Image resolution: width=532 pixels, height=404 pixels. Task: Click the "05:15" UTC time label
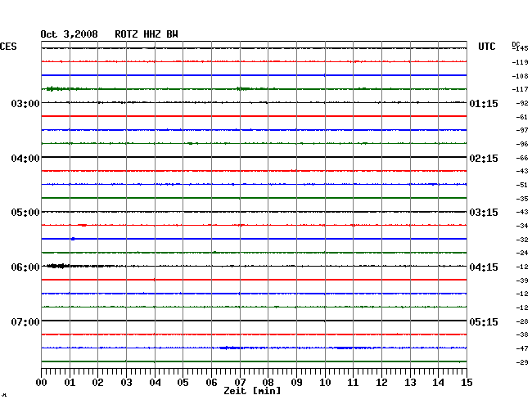pyautogui.click(x=484, y=321)
